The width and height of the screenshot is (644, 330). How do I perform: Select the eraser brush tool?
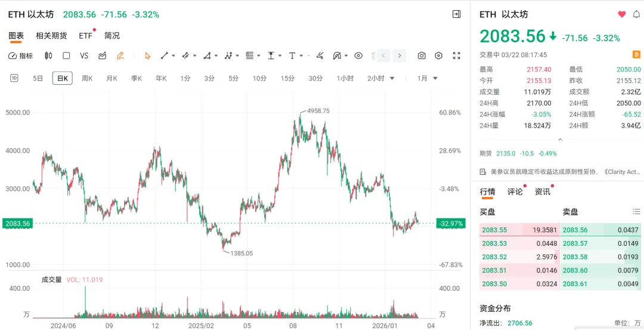(320, 56)
